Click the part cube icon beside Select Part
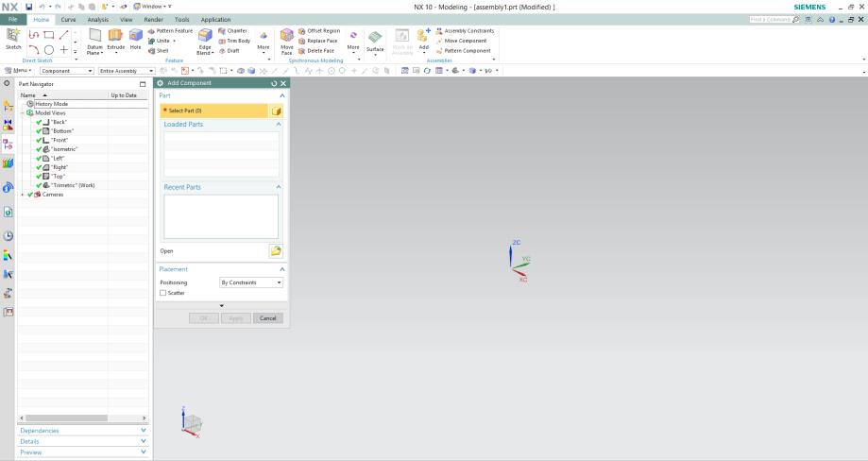 point(276,111)
